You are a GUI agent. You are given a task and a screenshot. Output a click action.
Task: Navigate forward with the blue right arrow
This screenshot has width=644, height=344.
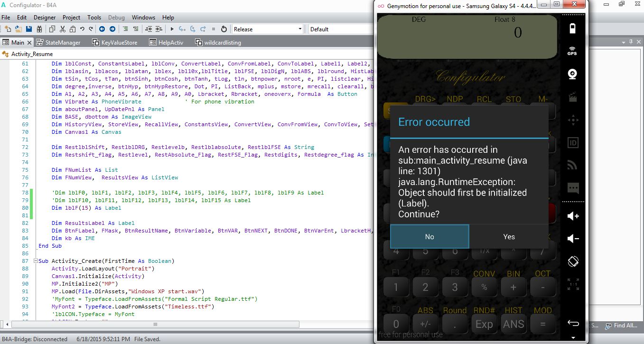click(x=112, y=29)
